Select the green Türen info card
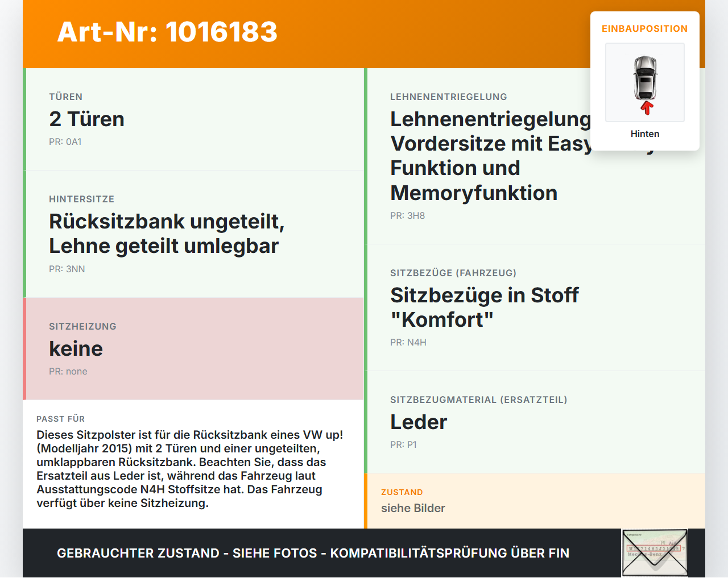 [193, 119]
